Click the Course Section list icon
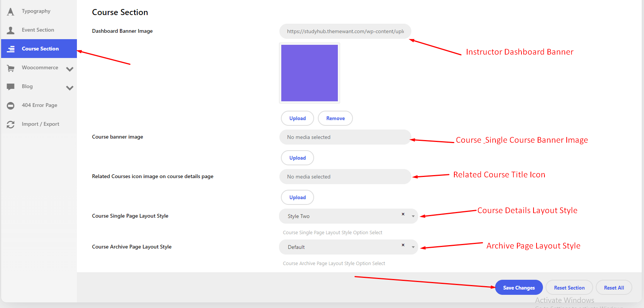Screen dimensions: 644x308 coord(11,49)
